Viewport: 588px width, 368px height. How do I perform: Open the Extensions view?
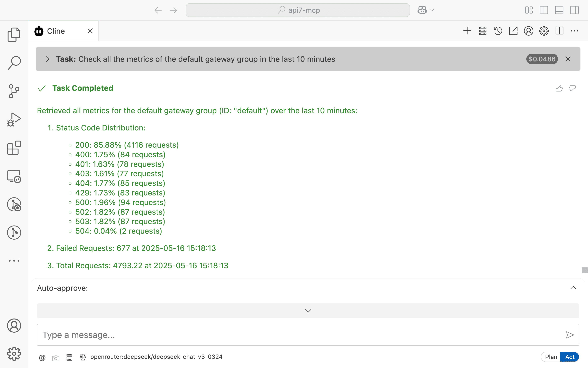(14, 148)
